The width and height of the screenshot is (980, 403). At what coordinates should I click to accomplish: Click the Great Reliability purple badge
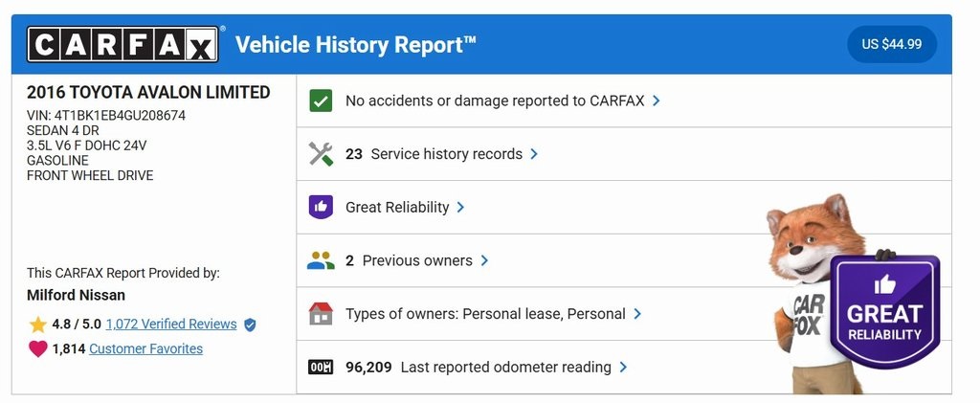[x=883, y=312]
